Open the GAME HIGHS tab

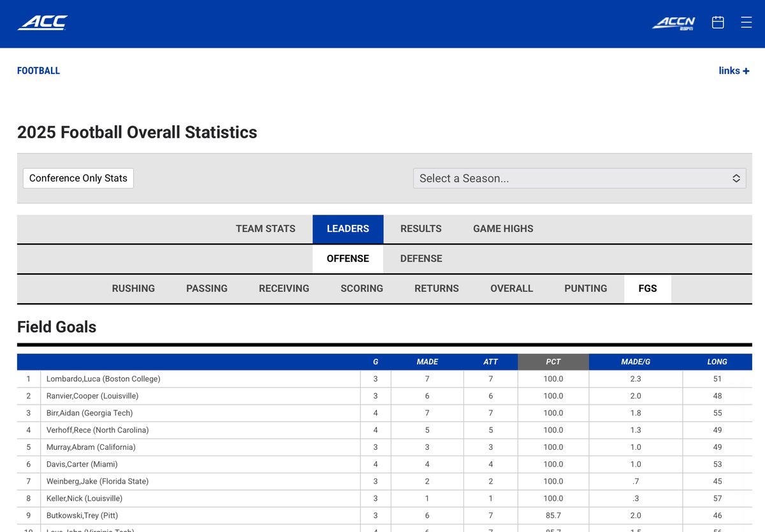click(x=503, y=229)
